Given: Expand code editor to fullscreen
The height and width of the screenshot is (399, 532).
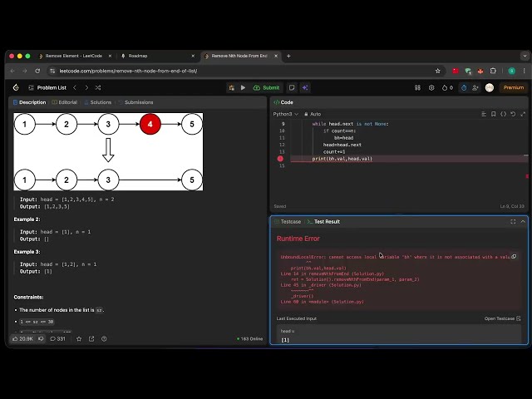Looking at the screenshot, I should (523, 114).
